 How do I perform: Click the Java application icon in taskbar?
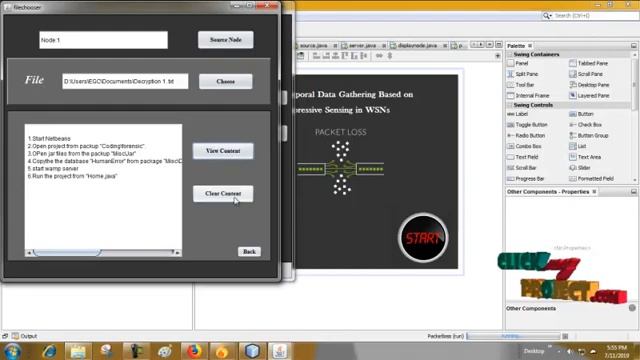point(280,351)
